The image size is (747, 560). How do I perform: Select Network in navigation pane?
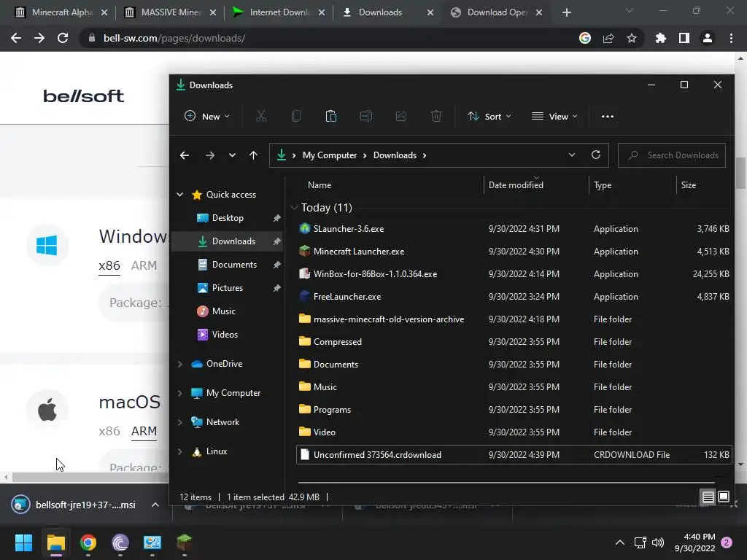tap(222, 422)
